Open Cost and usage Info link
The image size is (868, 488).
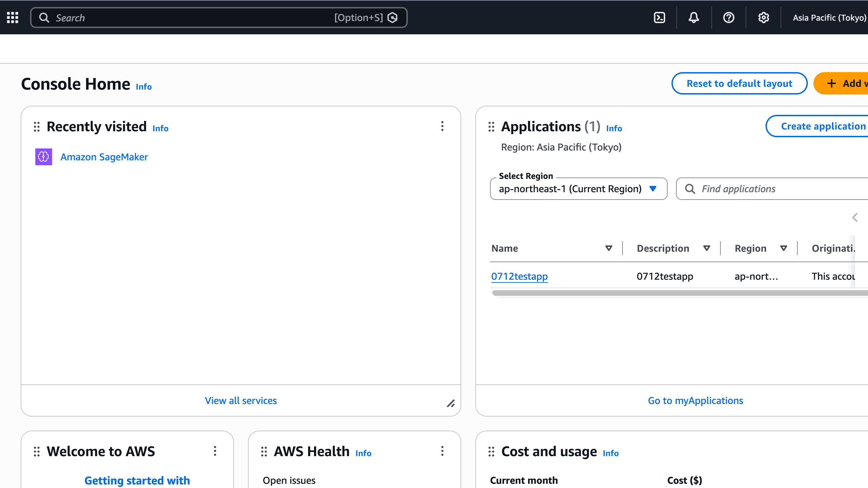(x=611, y=453)
